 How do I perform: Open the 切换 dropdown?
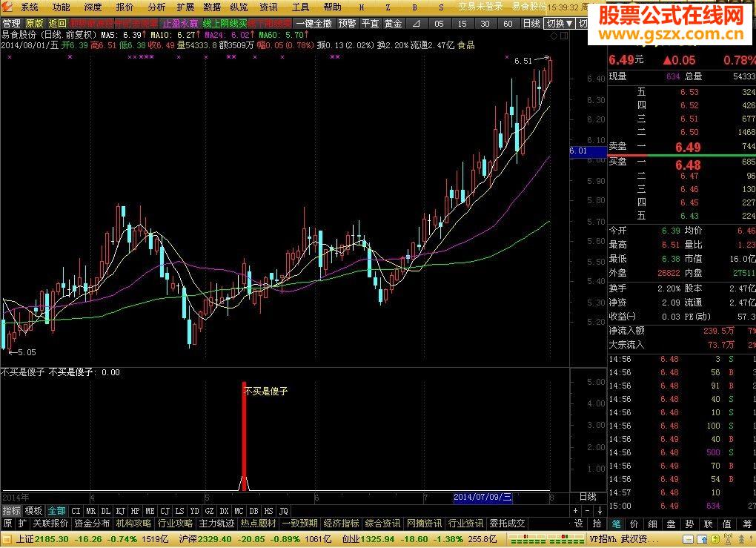[x=560, y=23]
